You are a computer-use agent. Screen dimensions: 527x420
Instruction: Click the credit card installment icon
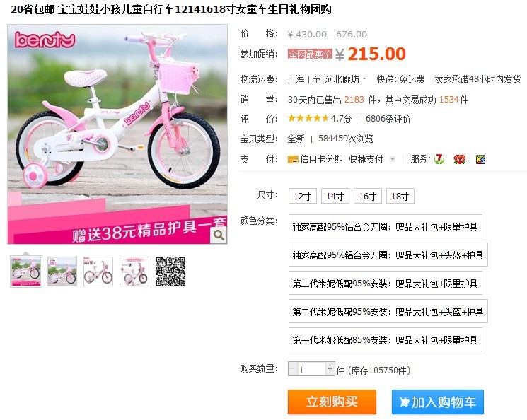tap(293, 160)
